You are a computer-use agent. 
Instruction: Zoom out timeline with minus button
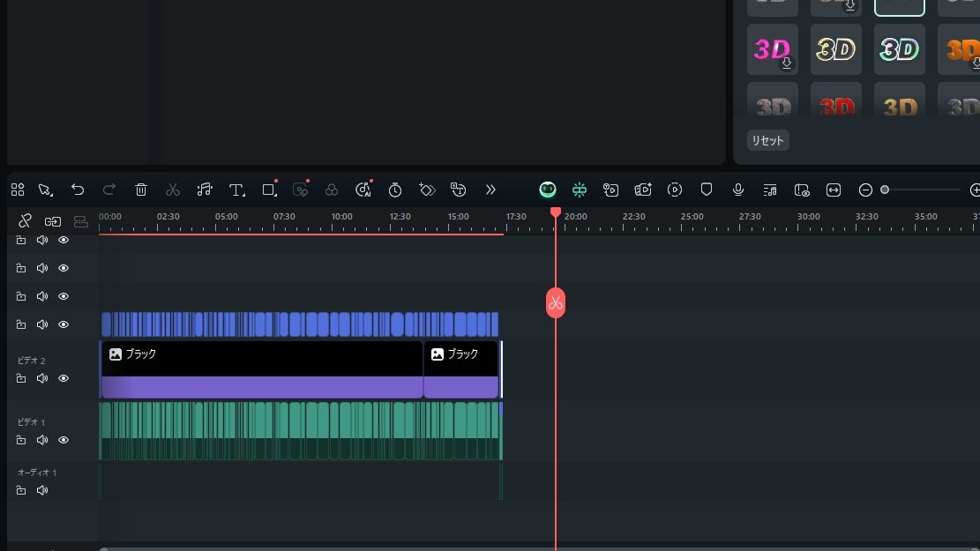click(x=865, y=190)
